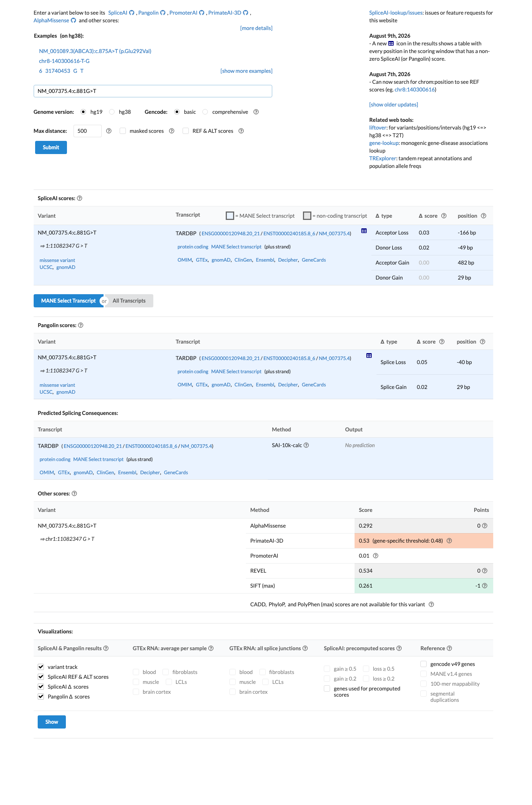Open the Pangolin non-zero scores table icon
The width and height of the screenshot is (532, 805).
[x=369, y=356]
